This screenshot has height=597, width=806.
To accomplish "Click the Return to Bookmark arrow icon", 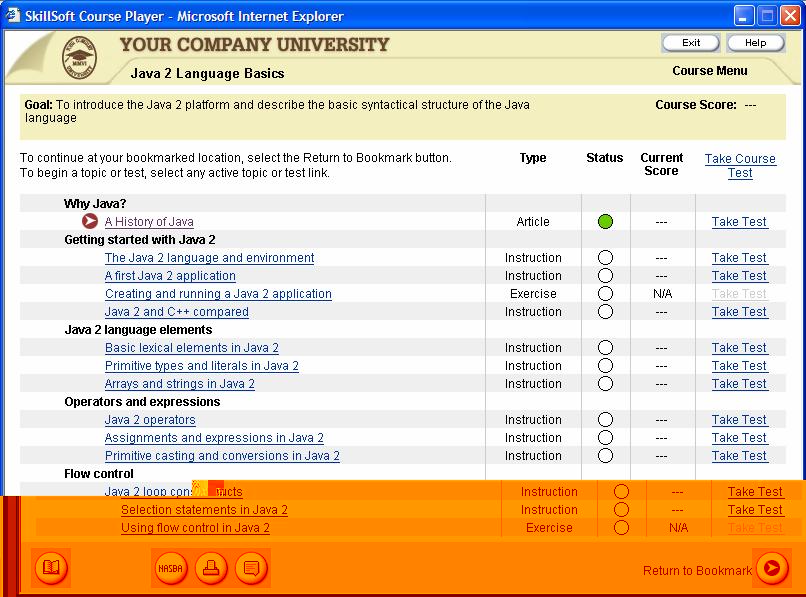I will click(772, 568).
